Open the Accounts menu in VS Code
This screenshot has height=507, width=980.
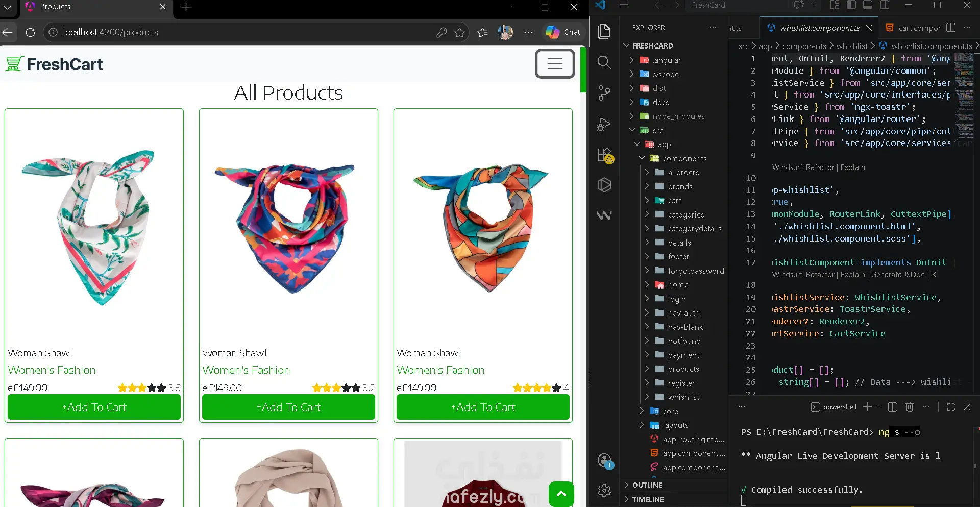click(x=604, y=461)
